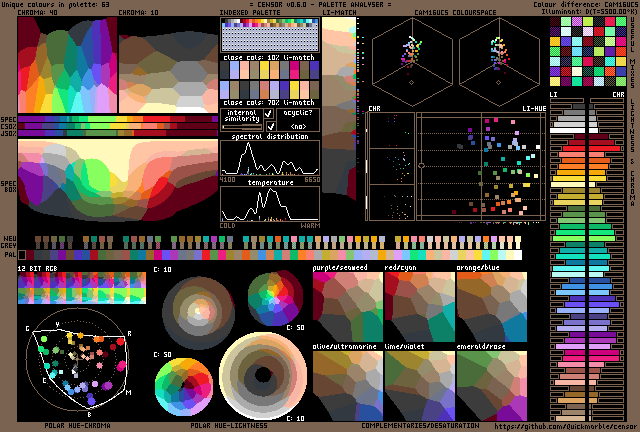Screen dimensions: 640x432
Task: Click the acyclic <no> value field
Action: 297,127
